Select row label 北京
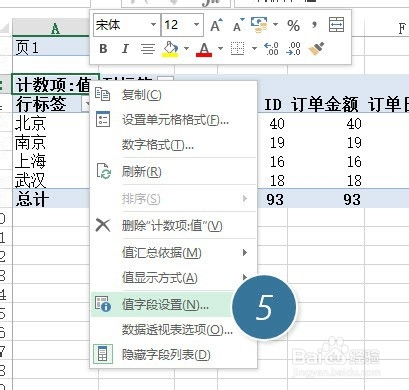Image resolution: width=409 pixels, height=390 pixels. pyautogui.click(x=31, y=123)
